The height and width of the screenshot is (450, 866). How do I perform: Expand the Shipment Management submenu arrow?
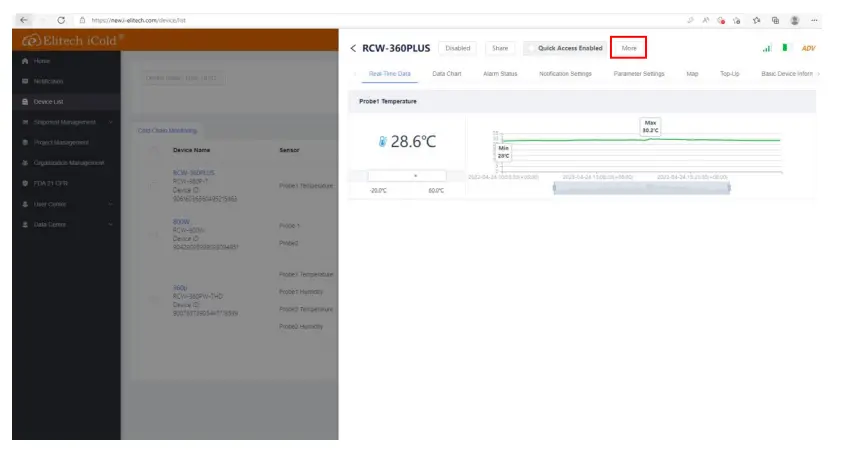coord(110,122)
